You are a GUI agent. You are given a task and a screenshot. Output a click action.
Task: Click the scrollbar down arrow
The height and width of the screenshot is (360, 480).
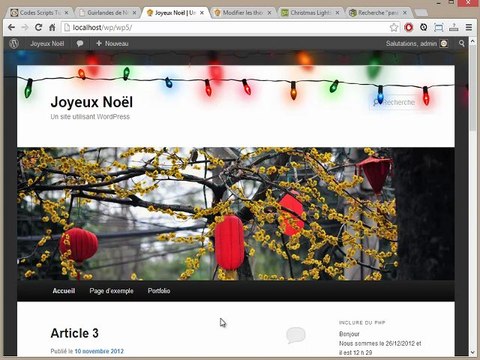coord(472,352)
